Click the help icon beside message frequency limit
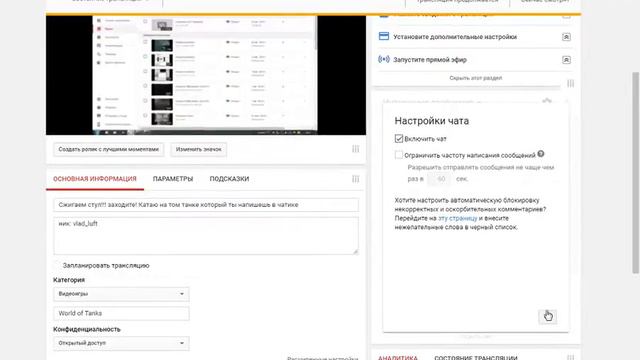The image size is (640, 360). [x=541, y=154]
